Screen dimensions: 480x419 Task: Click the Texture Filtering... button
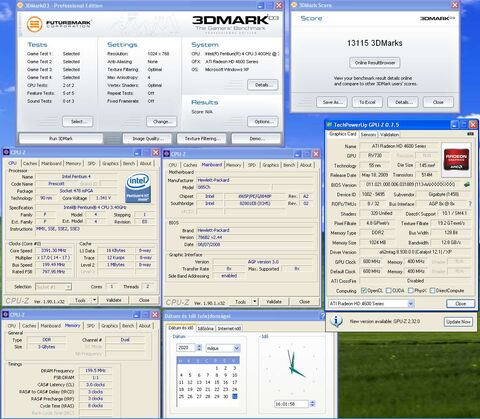(201, 138)
